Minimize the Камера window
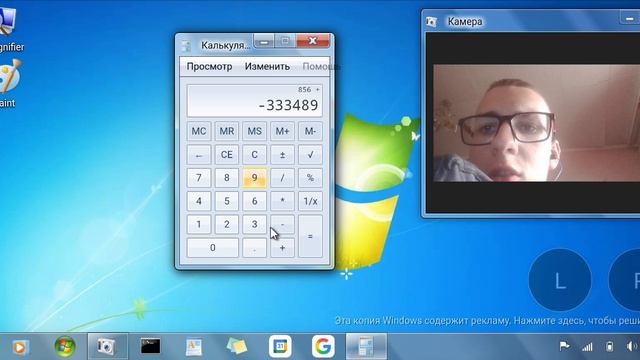 629,18
